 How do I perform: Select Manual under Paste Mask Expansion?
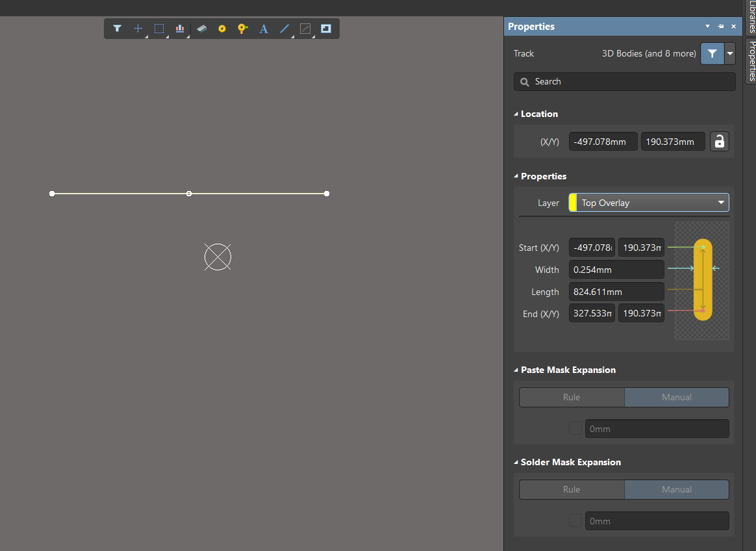pos(677,397)
